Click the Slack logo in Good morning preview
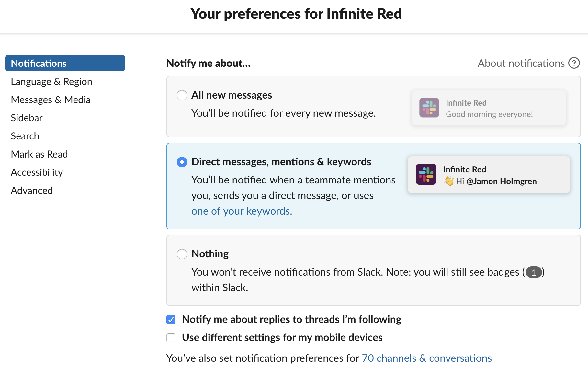Screen dimensions: 588x376 (429, 108)
